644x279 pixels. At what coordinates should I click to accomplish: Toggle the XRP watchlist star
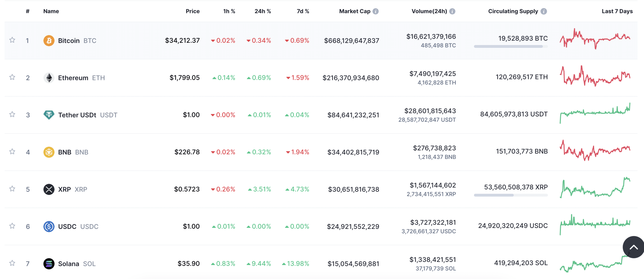[x=12, y=189]
